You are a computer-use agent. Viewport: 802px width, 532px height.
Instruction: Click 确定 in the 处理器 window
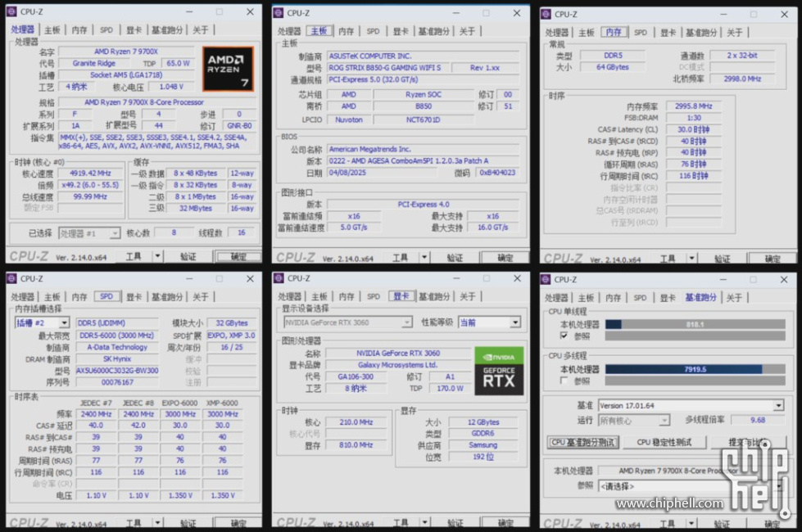point(238,256)
